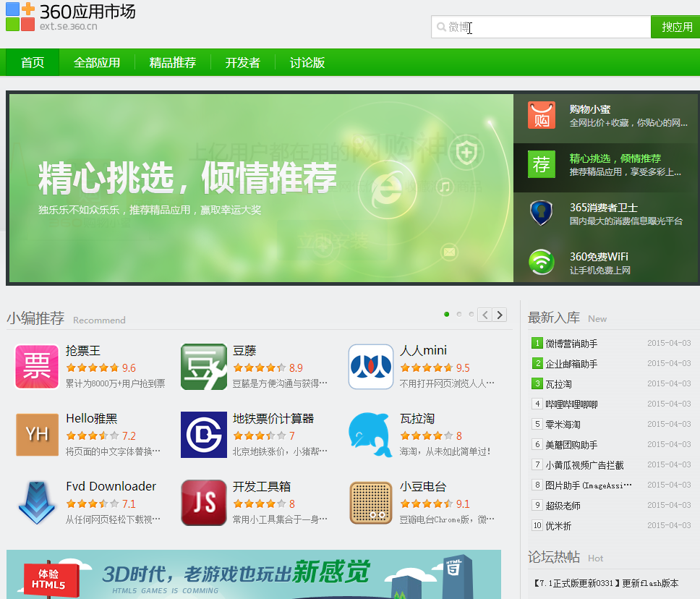Open 地铁票价计算器 title link
Viewport: 700px width, 599px height.
[273, 419]
